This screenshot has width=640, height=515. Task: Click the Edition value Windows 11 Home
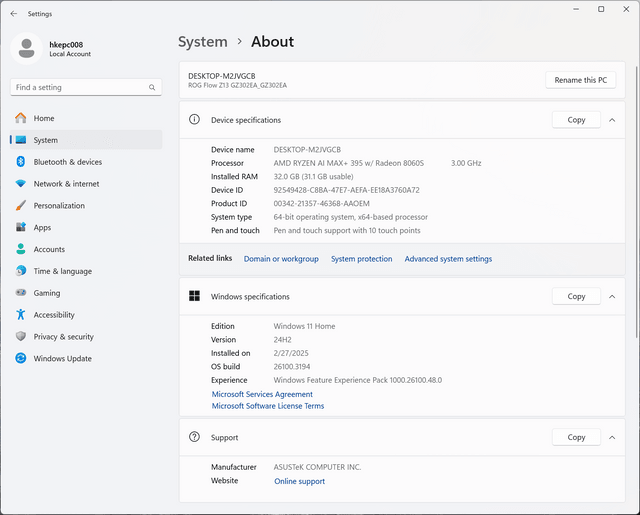tap(304, 326)
